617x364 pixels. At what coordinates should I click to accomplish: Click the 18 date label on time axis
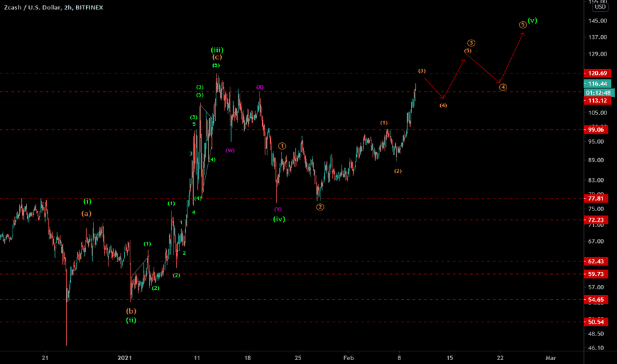pyautogui.click(x=248, y=358)
